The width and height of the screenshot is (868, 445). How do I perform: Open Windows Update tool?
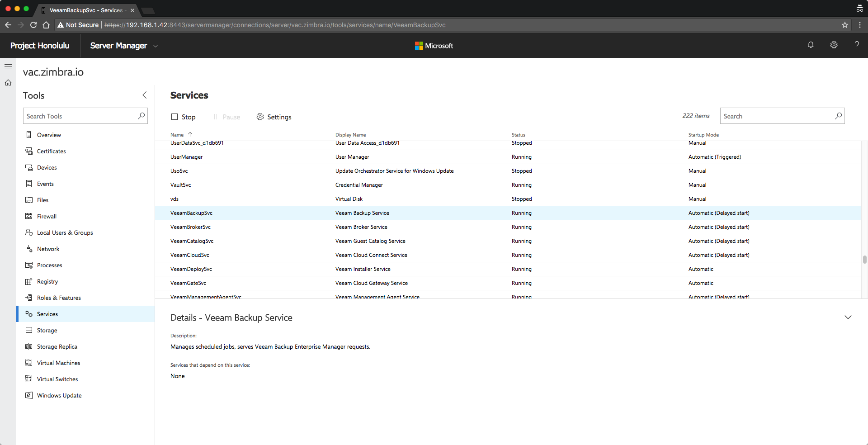59,395
